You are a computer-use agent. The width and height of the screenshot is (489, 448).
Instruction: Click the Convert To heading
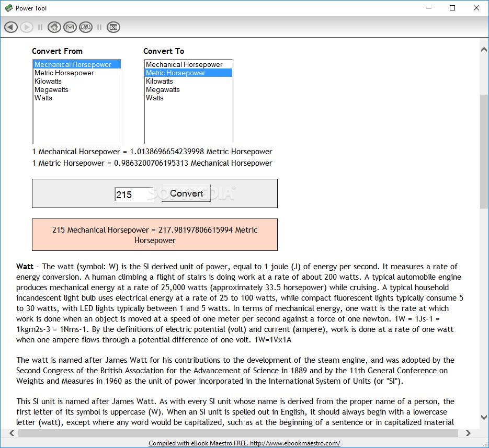coord(164,51)
